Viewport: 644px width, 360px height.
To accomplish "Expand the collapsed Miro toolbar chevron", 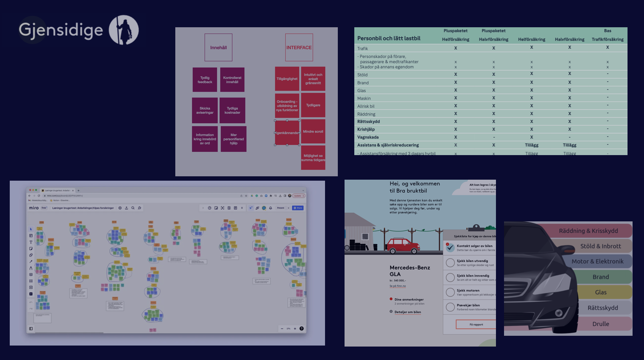I will 203,208.
